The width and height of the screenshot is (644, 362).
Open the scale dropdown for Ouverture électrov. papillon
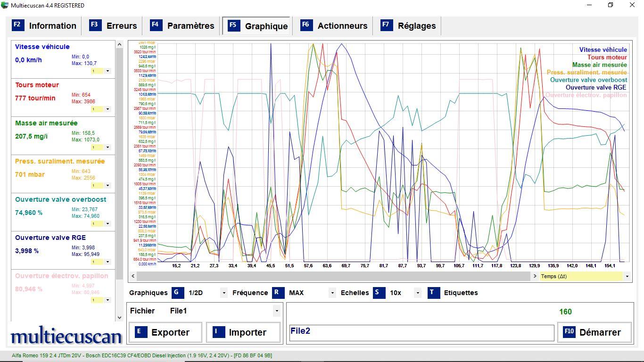[107, 300]
